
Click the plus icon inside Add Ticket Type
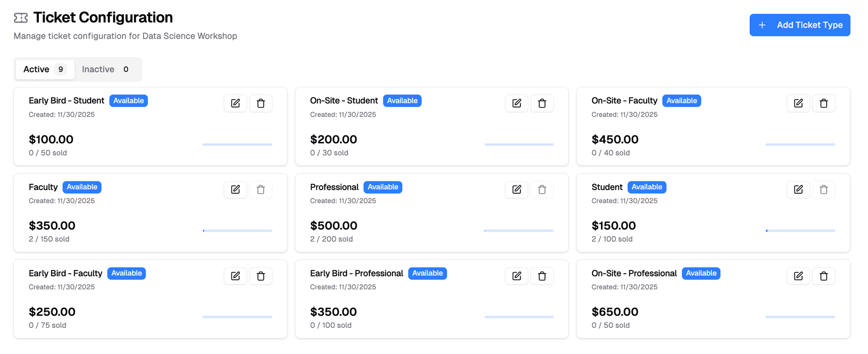click(x=762, y=25)
